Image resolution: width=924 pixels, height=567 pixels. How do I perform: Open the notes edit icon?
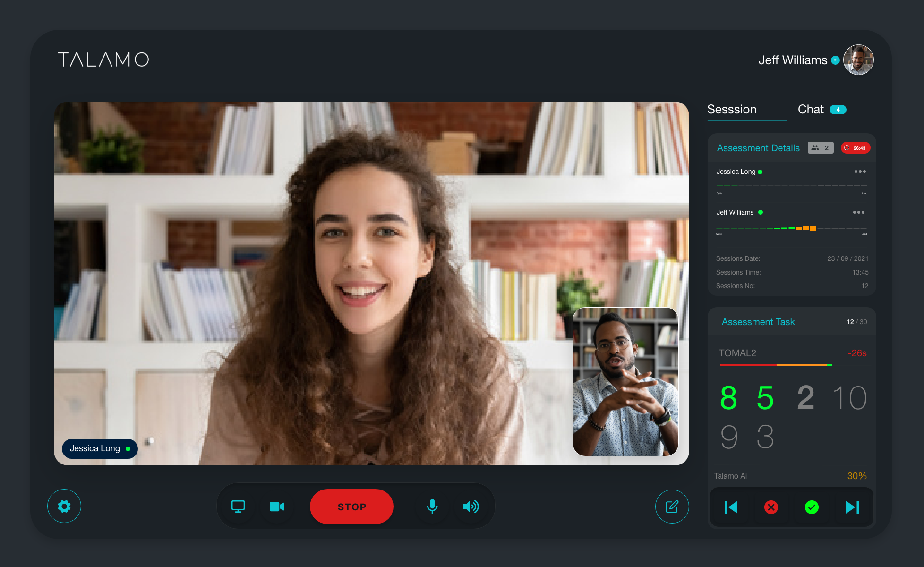(672, 507)
